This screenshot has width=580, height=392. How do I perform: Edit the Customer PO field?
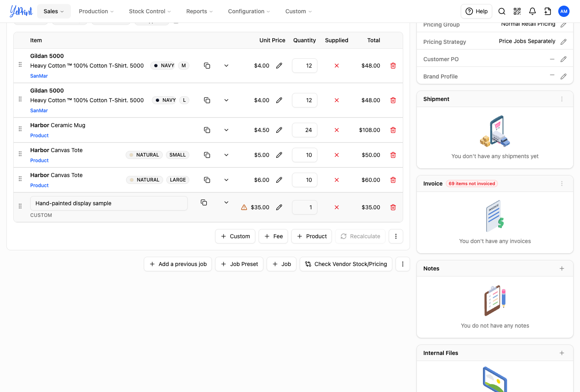(x=563, y=59)
